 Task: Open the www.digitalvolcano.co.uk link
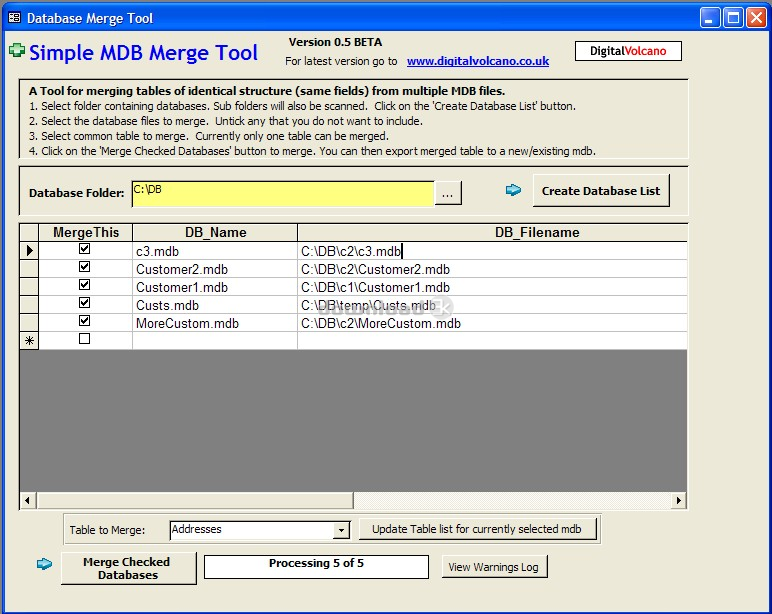click(x=477, y=61)
